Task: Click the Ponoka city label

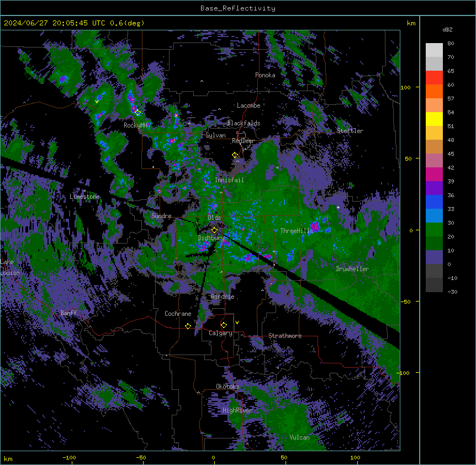Action: pyautogui.click(x=265, y=75)
